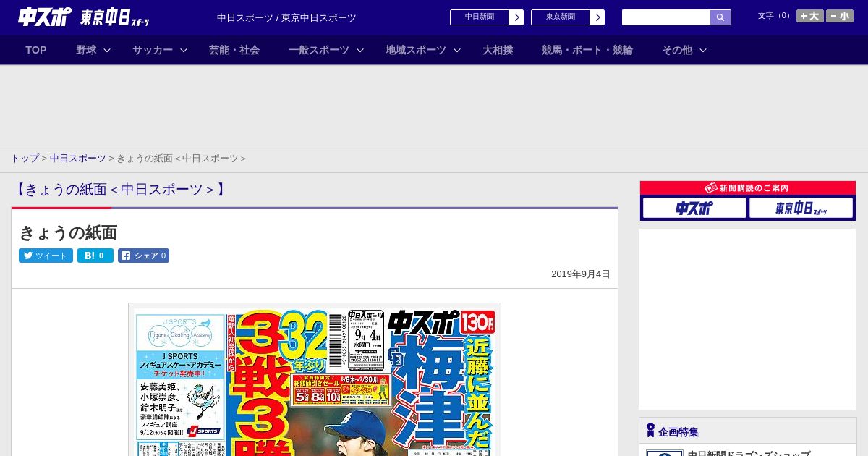Click the 文字（0） font size label
Viewport: 868px width, 456px height.
coord(775,15)
